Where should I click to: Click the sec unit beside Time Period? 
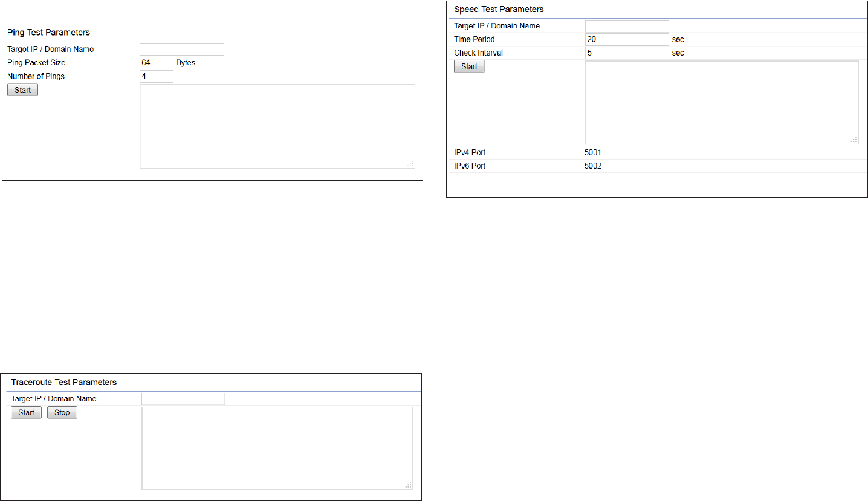coord(678,40)
